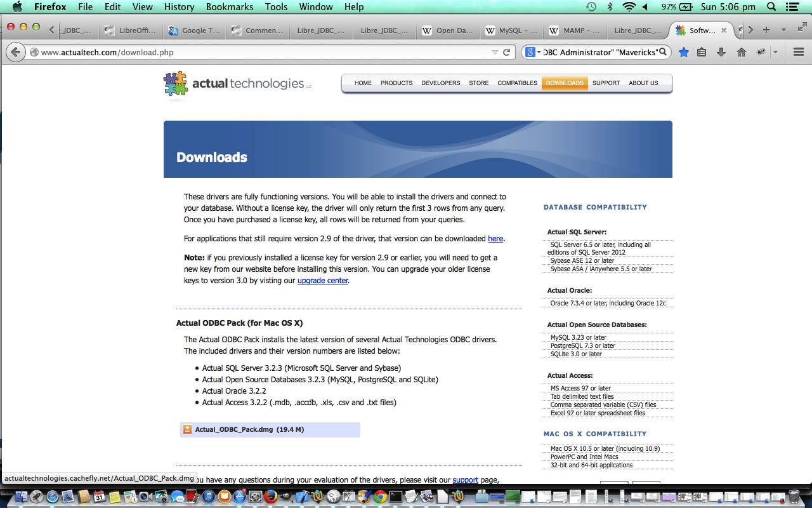Open the STORE nav item

coord(479,83)
